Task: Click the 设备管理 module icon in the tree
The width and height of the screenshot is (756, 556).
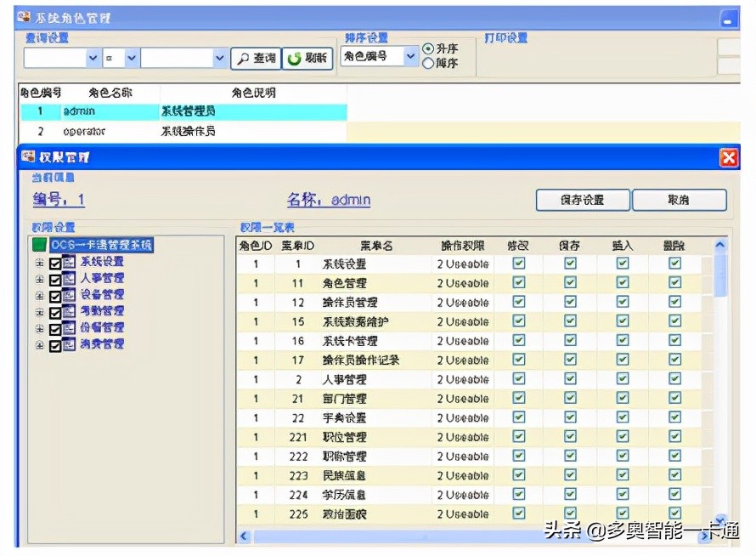Action: [x=68, y=295]
